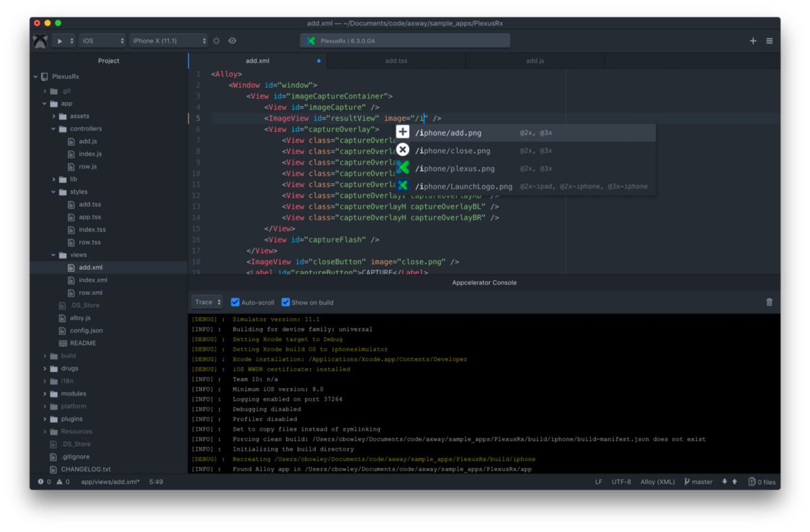Click the git push up-arrow icon
Viewport: 810px width, 532px height.
tap(734, 482)
